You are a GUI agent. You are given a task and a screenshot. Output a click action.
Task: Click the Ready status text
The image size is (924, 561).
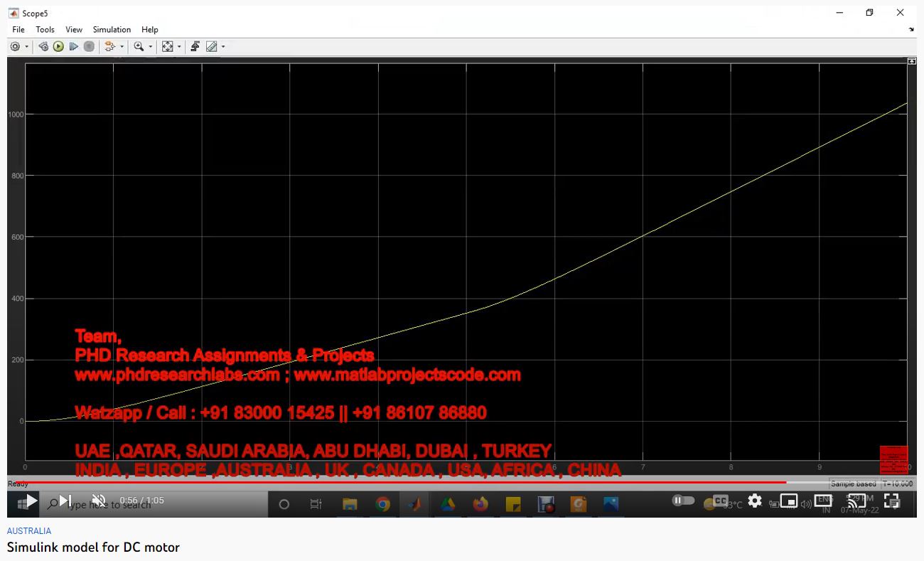[18, 484]
